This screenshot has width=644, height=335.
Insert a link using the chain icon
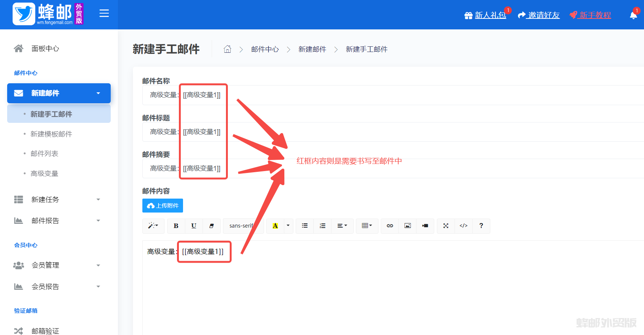390,226
